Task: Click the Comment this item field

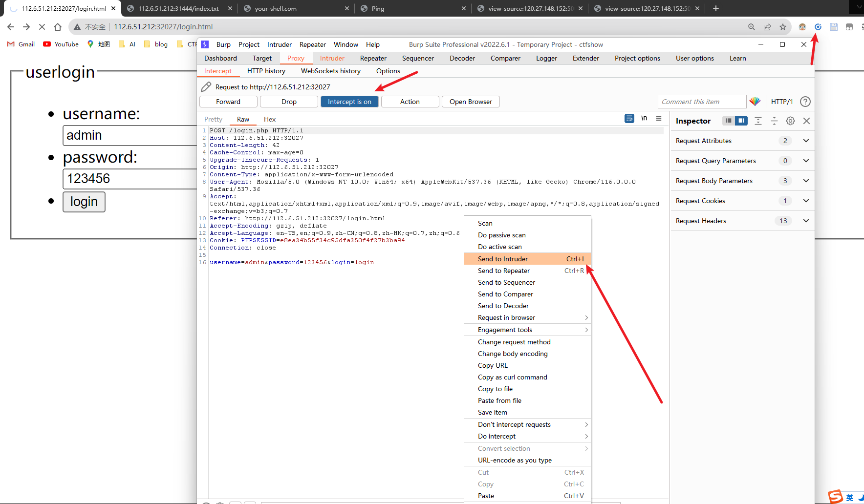Action: [x=702, y=102]
